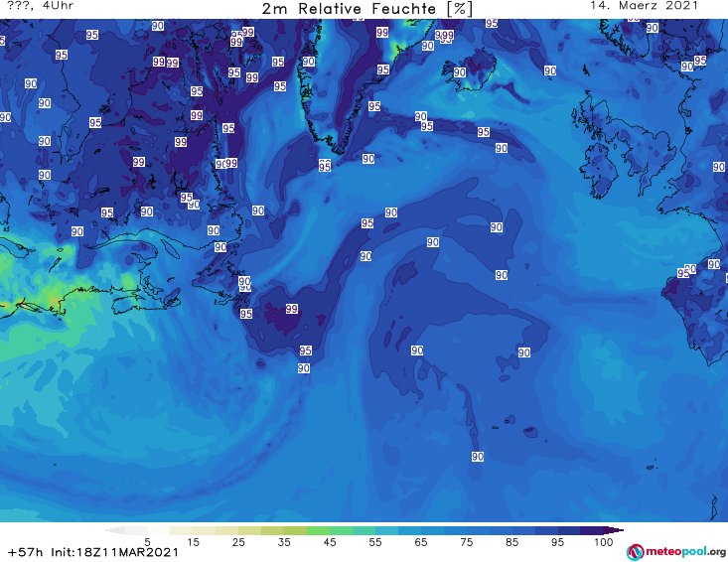Click the '95' value on the color scale
This screenshot has height=562, width=728.
tap(557, 542)
